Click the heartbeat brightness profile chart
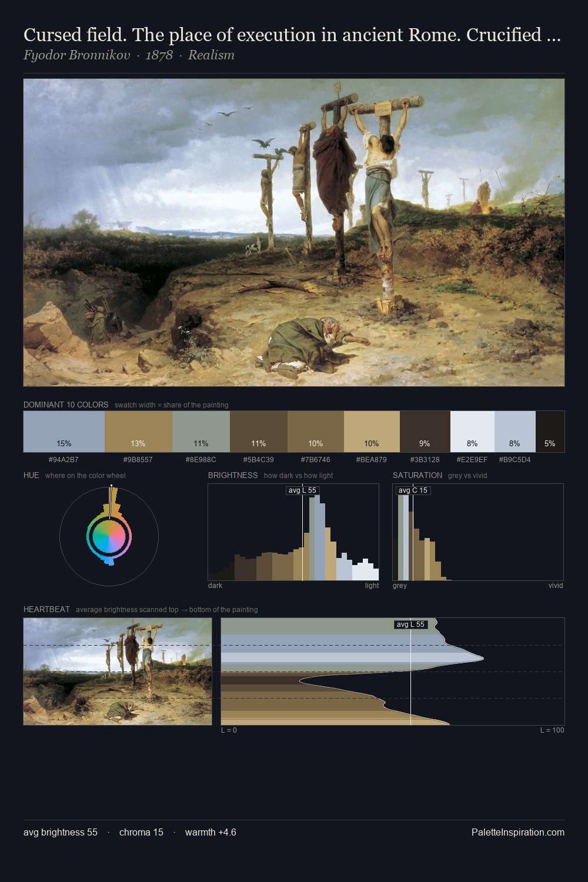This screenshot has width=588, height=882. pyautogui.click(x=393, y=671)
